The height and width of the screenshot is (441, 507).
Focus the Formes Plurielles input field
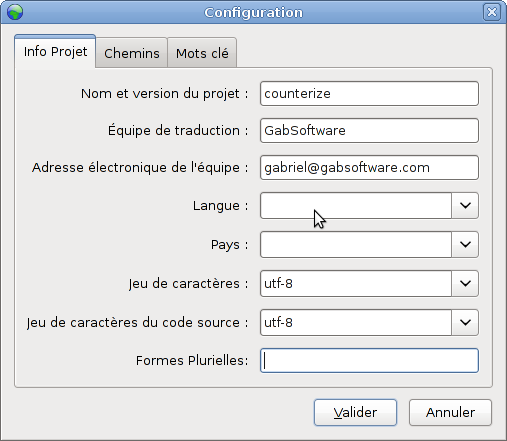(x=369, y=361)
